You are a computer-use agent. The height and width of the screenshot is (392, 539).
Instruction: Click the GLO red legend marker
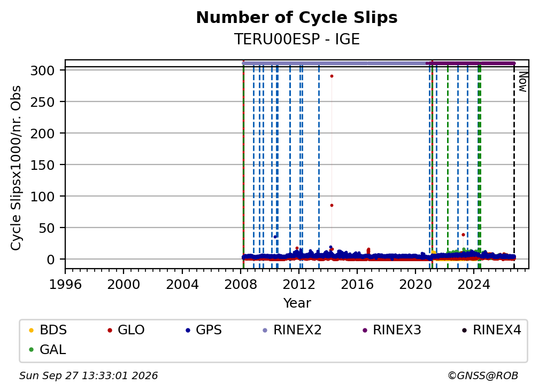point(110,330)
